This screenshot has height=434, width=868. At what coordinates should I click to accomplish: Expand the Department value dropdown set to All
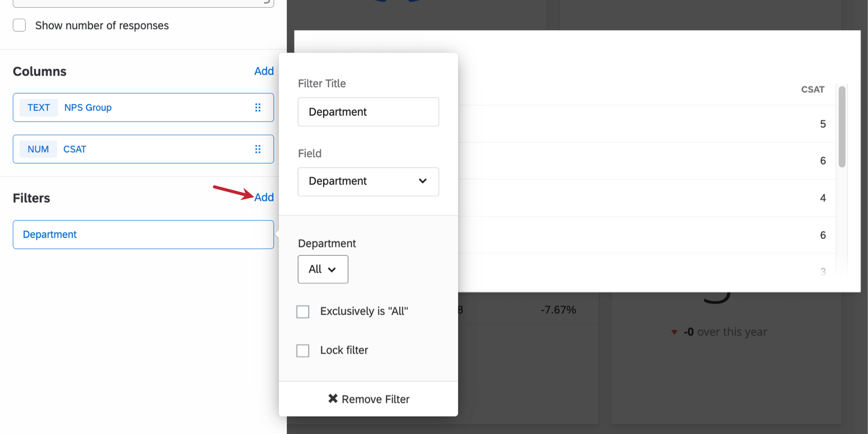(323, 270)
